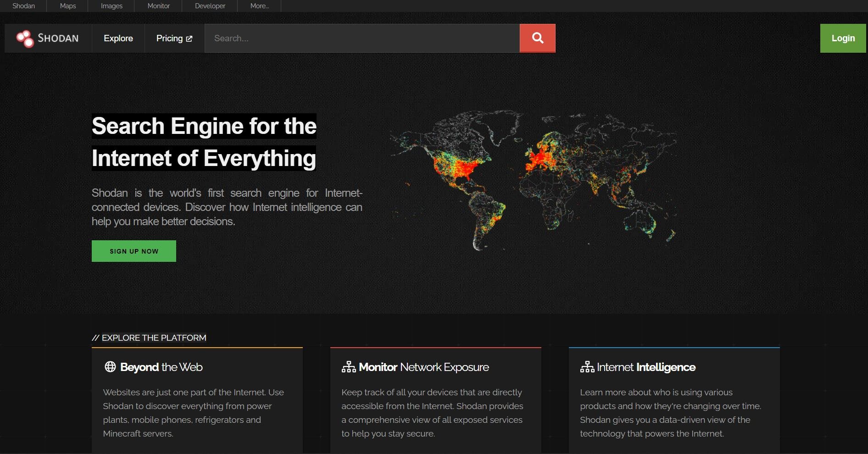Click the globe icon next to Beyond the Web
This screenshot has width=868, height=454.
[x=110, y=367]
